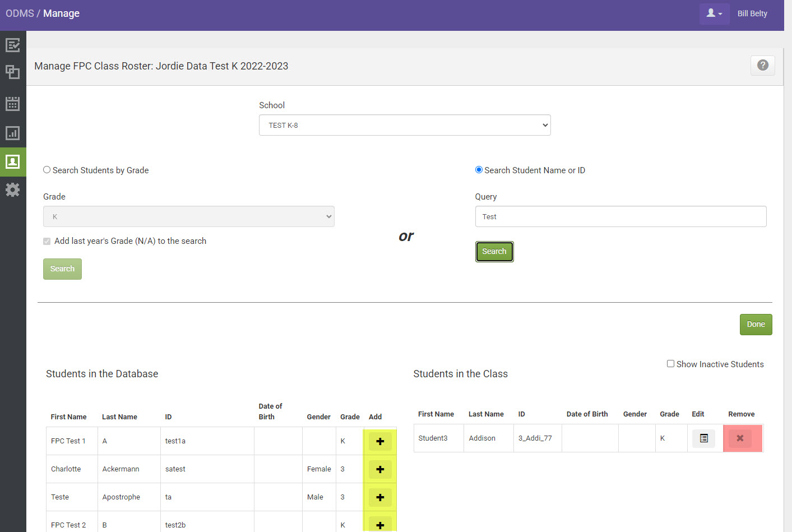Open the settings gear icon
The width and height of the screenshot is (792, 532).
(13, 189)
